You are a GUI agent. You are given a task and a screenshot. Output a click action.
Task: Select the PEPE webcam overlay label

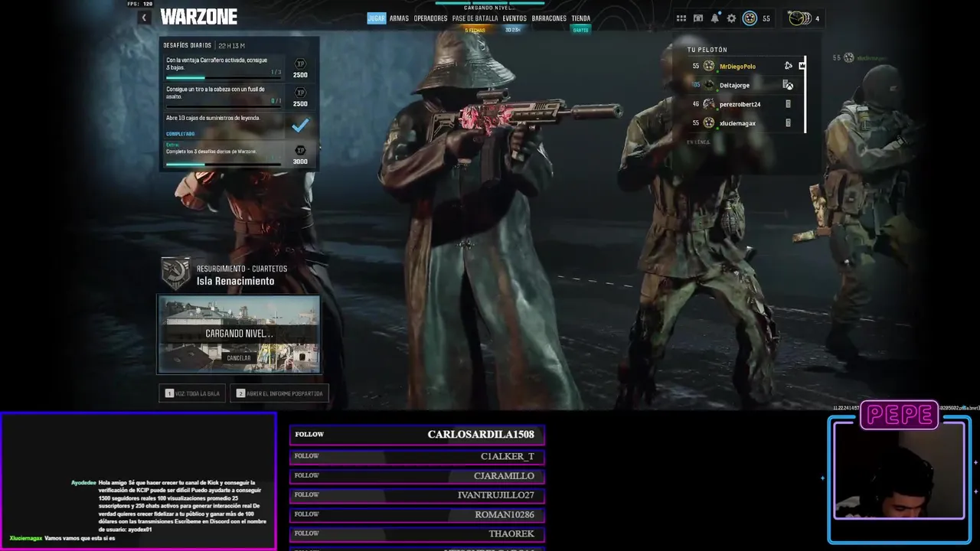(900, 416)
